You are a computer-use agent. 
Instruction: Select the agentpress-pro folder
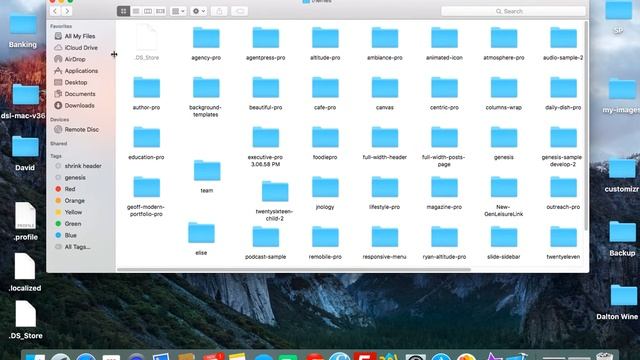pos(265,43)
